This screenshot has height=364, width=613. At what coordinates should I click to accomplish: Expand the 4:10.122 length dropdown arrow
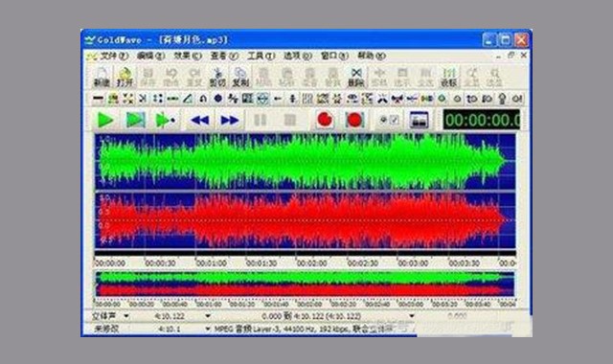[x=208, y=315]
